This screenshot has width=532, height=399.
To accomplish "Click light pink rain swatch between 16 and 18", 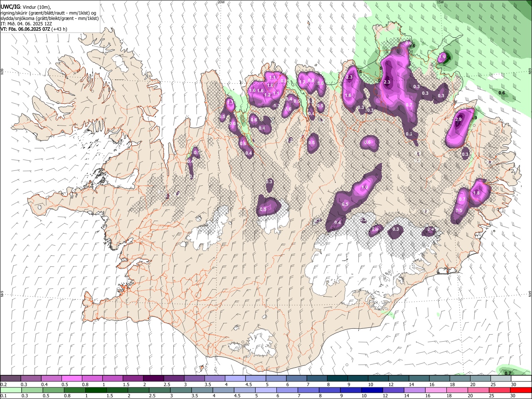I will (x=436, y=390).
